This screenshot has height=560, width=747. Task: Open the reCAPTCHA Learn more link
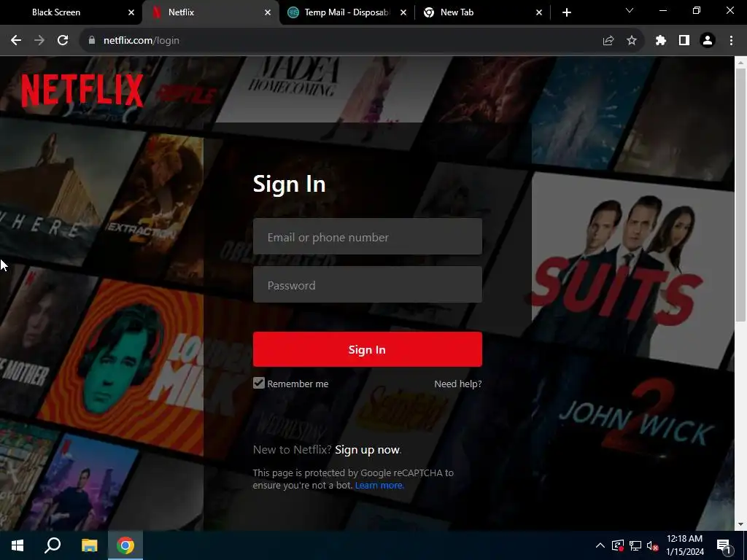tap(379, 485)
